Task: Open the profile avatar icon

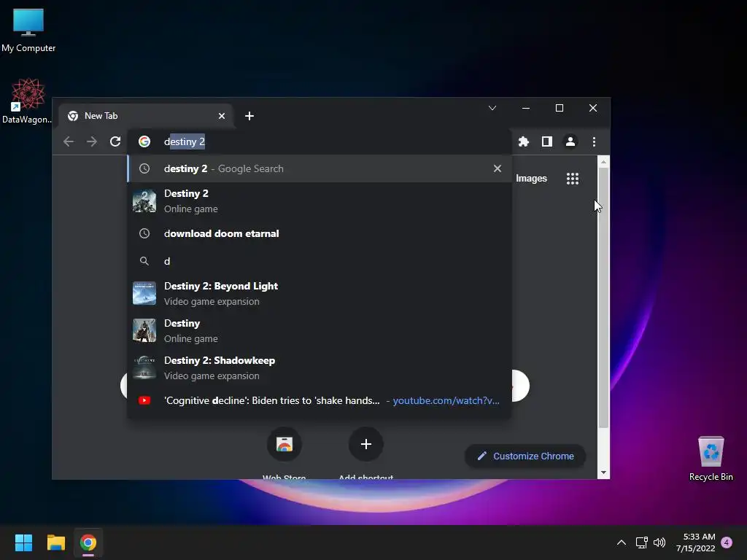Action: pyautogui.click(x=570, y=141)
